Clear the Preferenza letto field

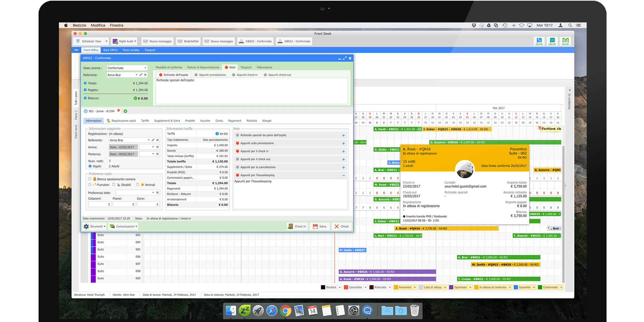(157, 193)
